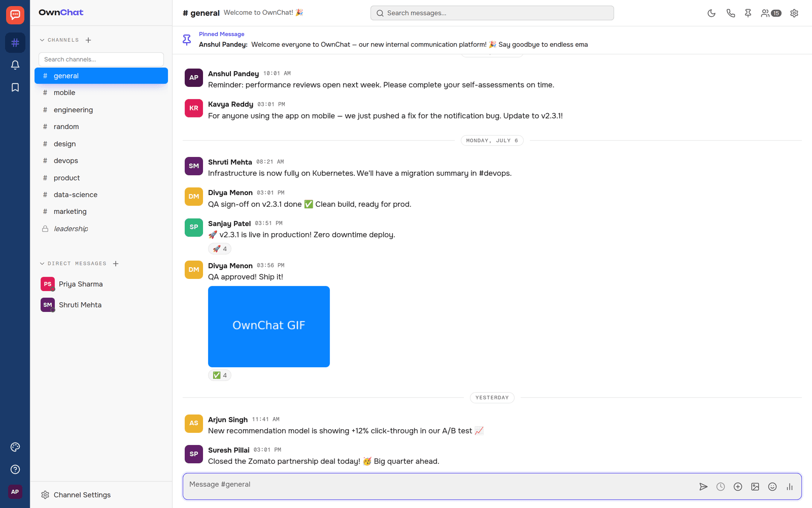
Task: Add a new channel plus icon
Action: coord(88,40)
